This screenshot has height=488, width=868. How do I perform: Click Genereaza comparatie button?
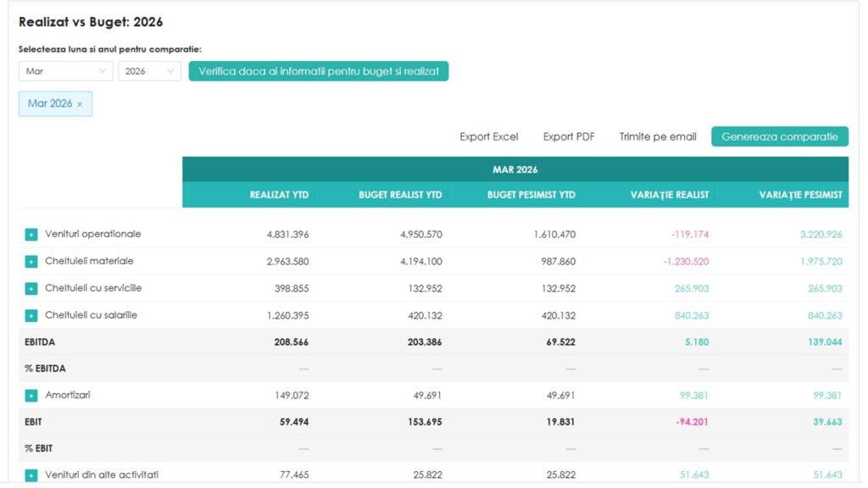coord(780,136)
